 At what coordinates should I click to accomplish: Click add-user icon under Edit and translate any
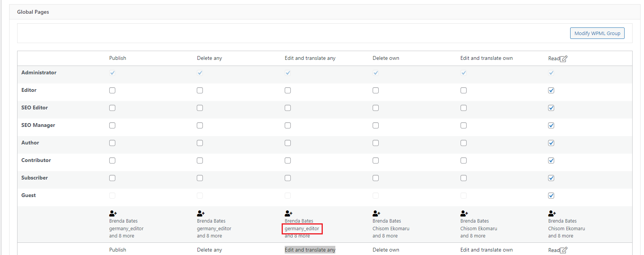[289, 213]
